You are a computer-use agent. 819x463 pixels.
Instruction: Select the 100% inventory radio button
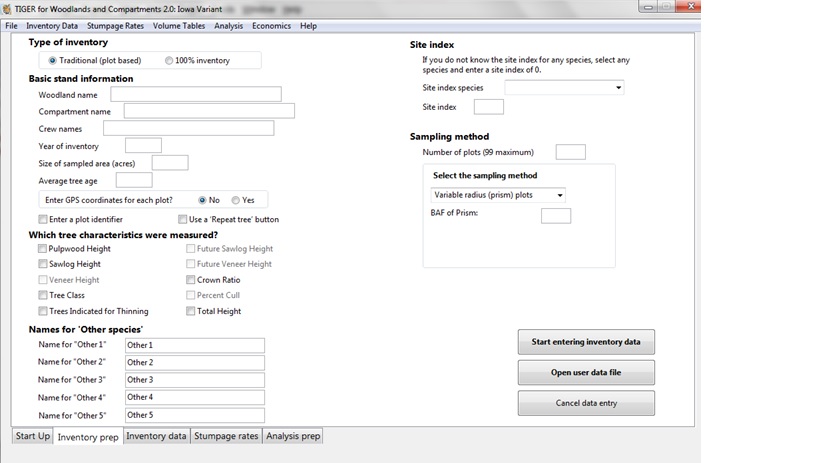[x=169, y=61]
